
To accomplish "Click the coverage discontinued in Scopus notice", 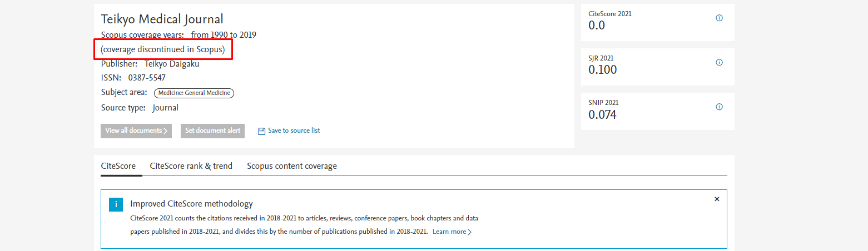I will (163, 49).
